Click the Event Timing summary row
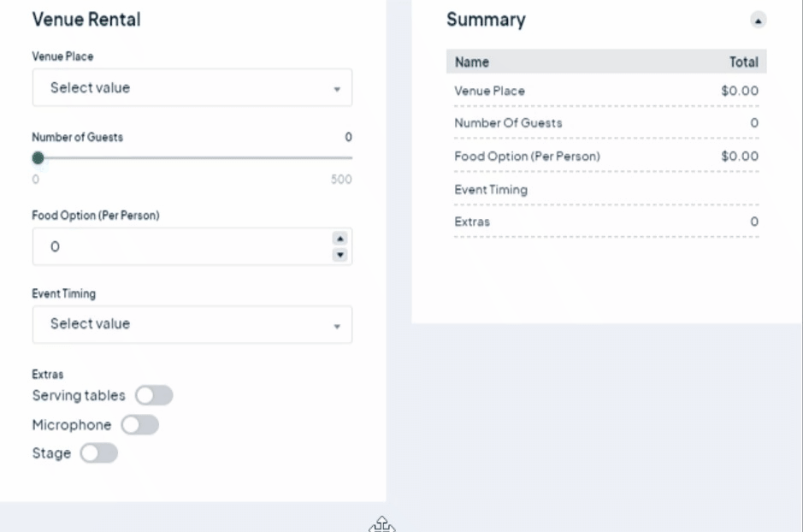This screenshot has height=532, width=803. pyautogui.click(x=605, y=190)
